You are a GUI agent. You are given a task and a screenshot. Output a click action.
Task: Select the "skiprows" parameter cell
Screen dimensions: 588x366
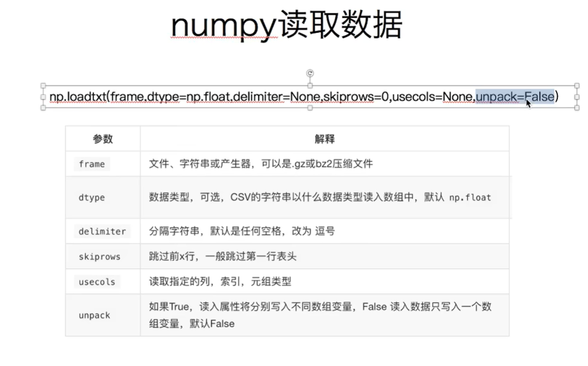(103, 256)
